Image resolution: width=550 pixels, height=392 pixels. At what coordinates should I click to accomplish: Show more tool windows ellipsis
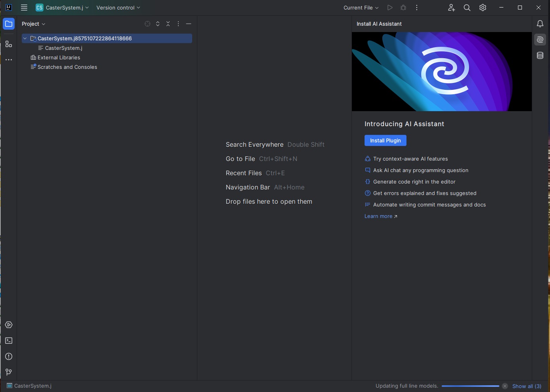[9, 60]
